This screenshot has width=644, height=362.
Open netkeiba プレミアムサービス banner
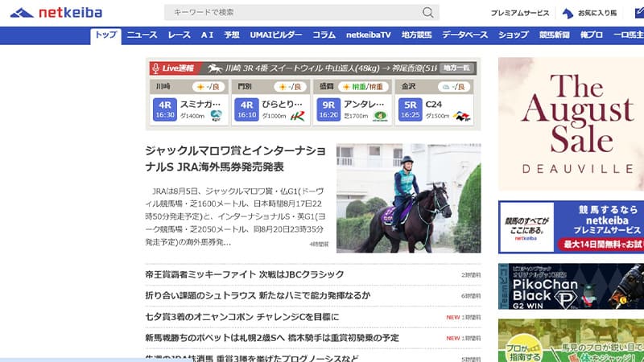pyautogui.click(x=571, y=227)
